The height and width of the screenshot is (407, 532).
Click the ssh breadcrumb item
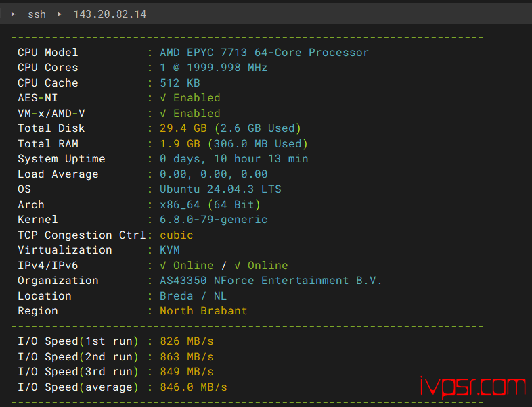37,14
